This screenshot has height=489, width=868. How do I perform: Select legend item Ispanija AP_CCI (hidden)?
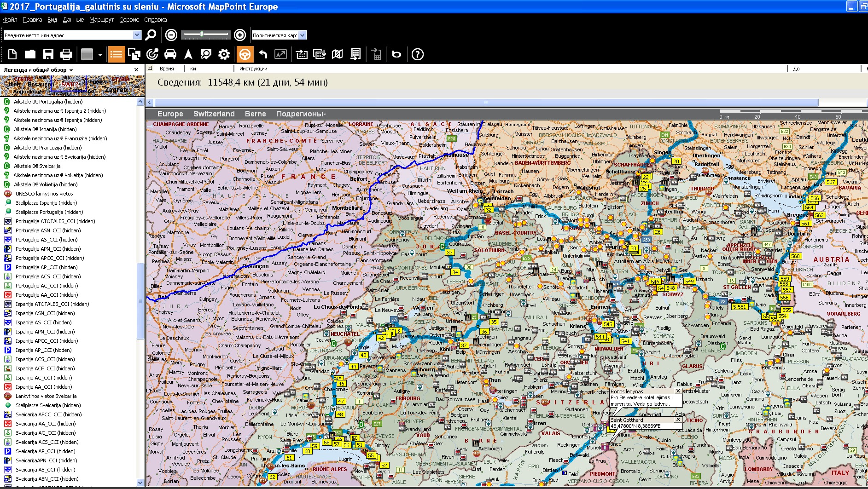click(44, 350)
